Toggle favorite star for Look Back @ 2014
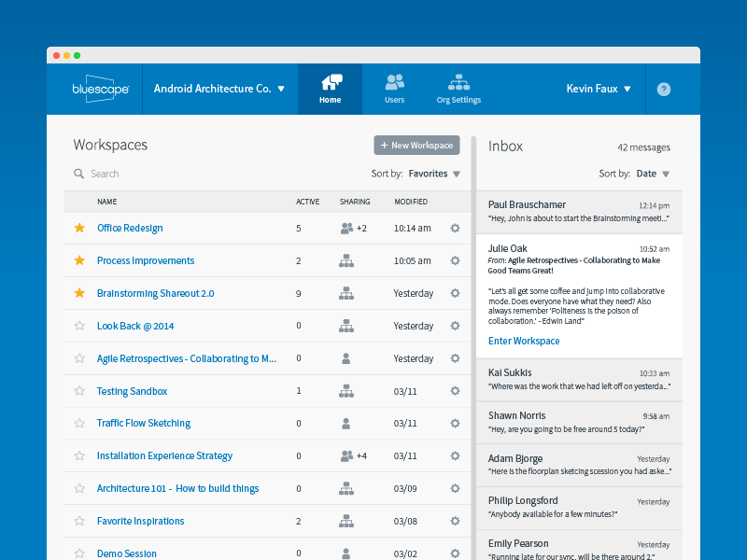Image resolution: width=747 pixels, height=560 pixels. pyautogui.click(x=79, y=326)
